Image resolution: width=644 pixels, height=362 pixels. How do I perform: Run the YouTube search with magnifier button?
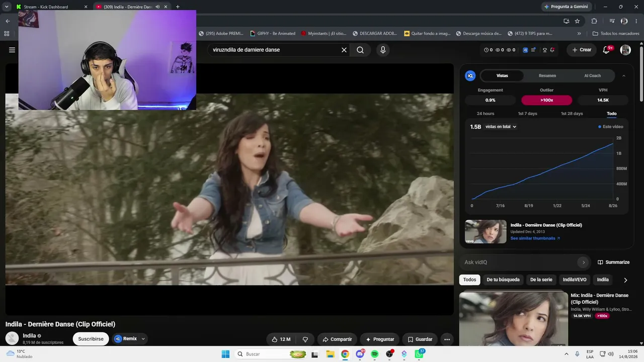tap(360, 50)
